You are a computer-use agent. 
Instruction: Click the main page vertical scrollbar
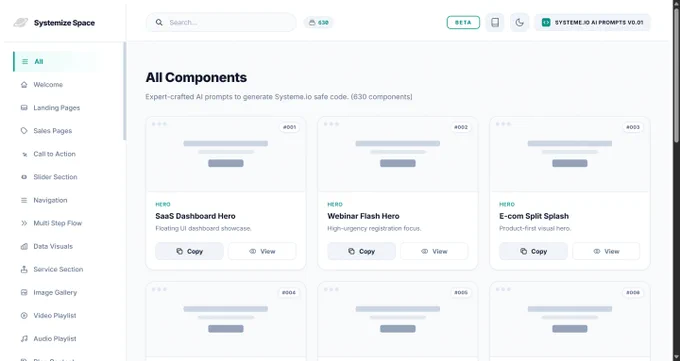[x=676, y=74]
